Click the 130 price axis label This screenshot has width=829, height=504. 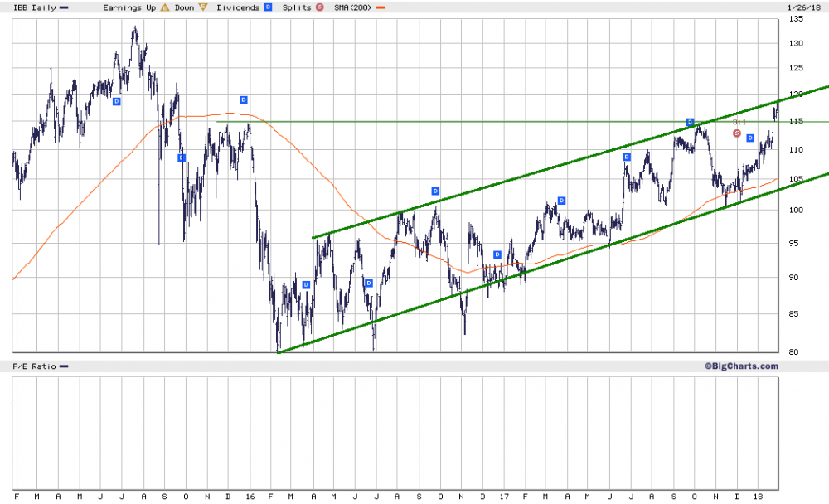click(x=796, y=43)
